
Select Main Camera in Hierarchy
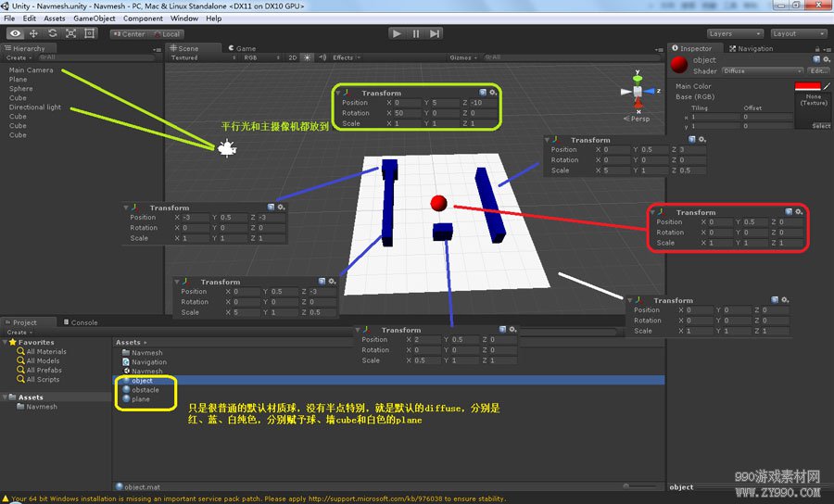click(x=31, y=70)
